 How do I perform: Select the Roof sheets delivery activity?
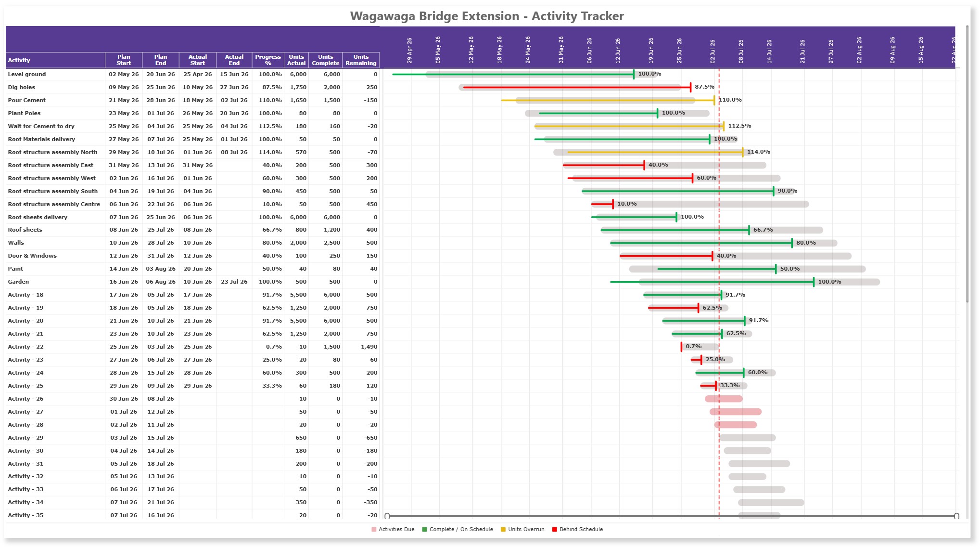tap(38, 217)
